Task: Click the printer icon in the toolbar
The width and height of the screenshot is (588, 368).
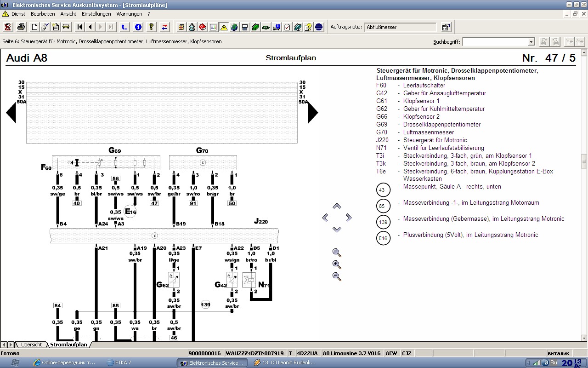Action: (21, 27)
